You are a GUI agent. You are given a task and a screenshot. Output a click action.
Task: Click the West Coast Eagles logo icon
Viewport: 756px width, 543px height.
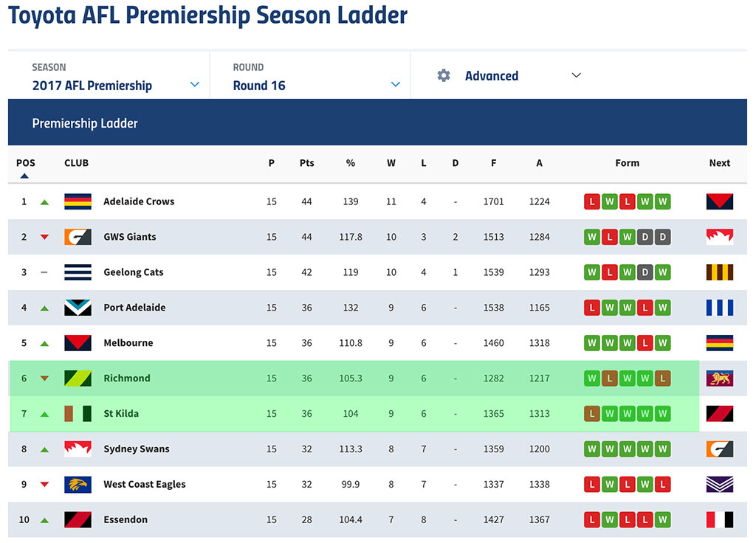pyautogui.click(x=78, y=484)
